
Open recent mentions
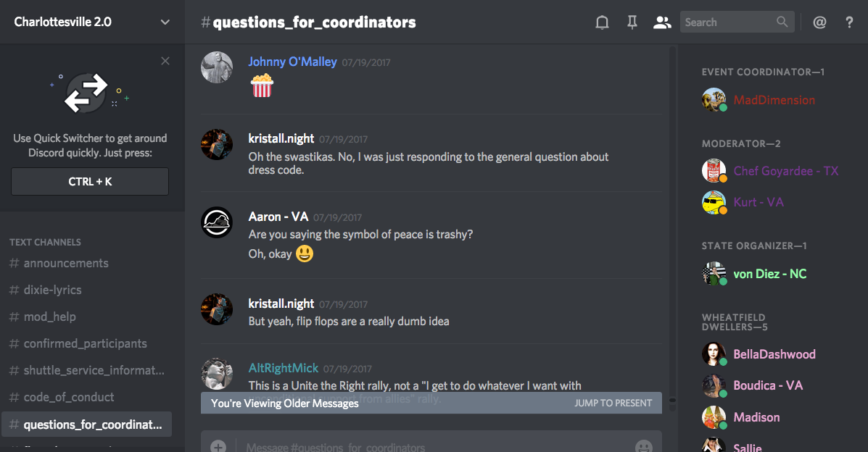819,22
